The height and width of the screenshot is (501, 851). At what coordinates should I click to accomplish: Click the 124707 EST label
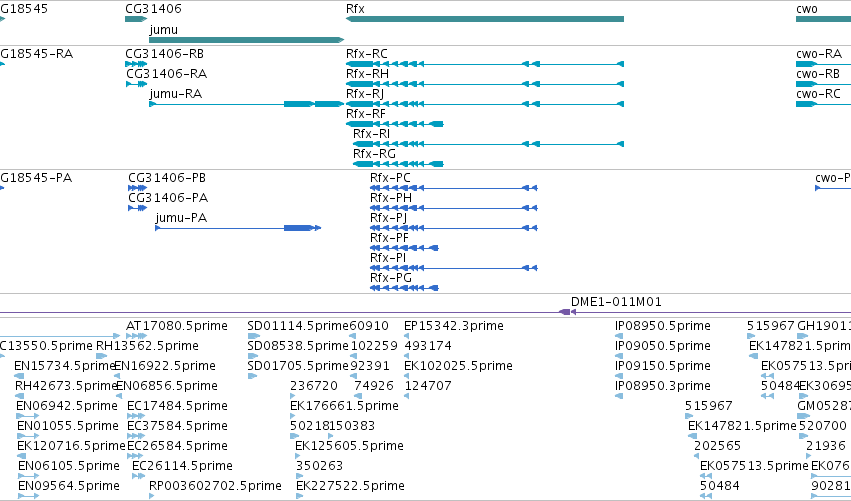point(428,386)
